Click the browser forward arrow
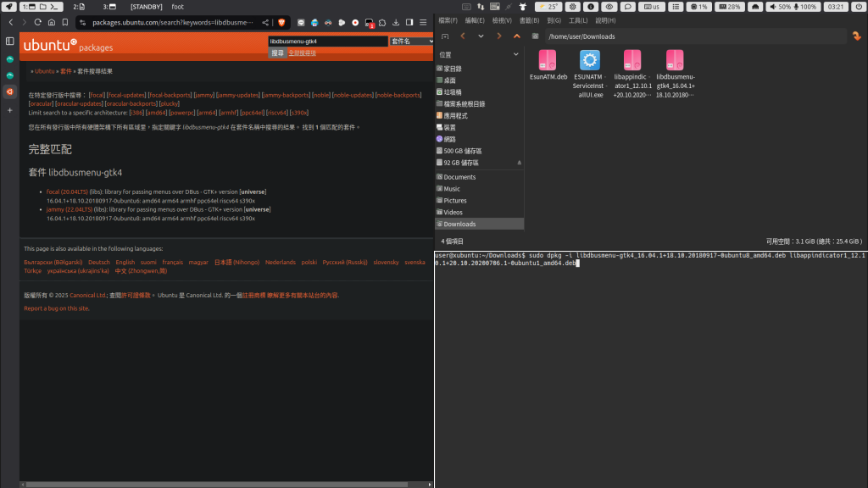This screenshot has width=868, height=488. pyautogui.click(x=24, y=23)
